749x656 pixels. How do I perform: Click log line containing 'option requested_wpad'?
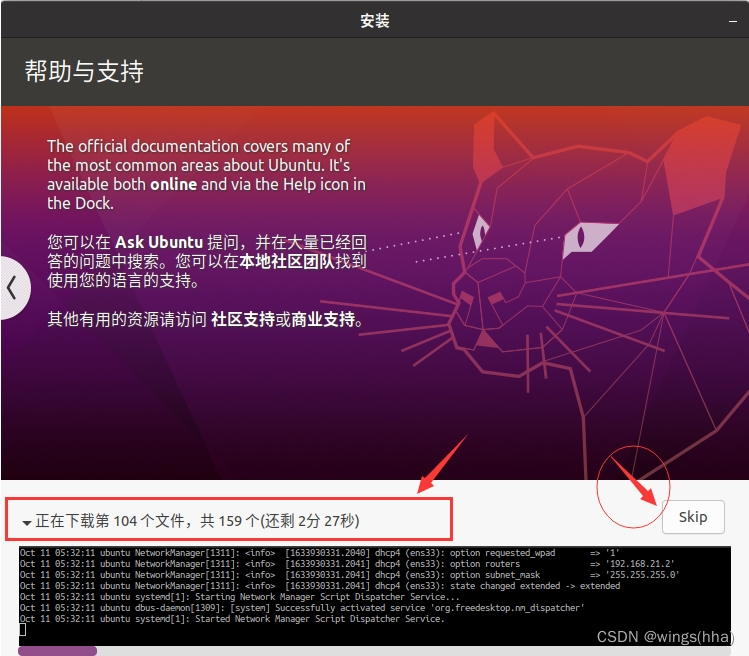tap(320, 553)
